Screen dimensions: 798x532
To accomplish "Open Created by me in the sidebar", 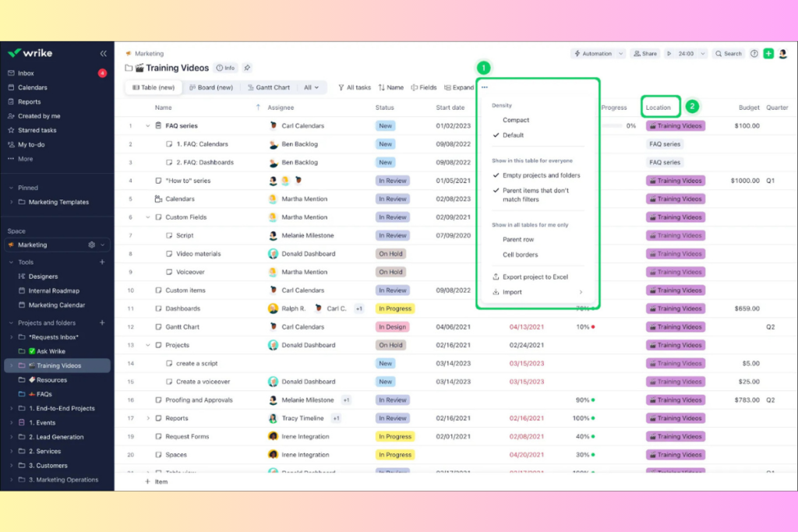I will 39,116.
